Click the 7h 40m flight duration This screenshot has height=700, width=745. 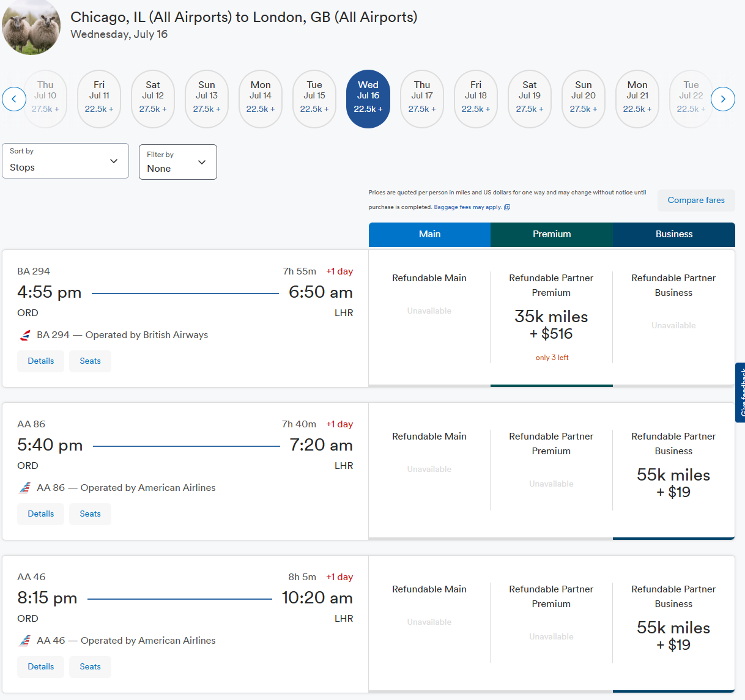299,424
